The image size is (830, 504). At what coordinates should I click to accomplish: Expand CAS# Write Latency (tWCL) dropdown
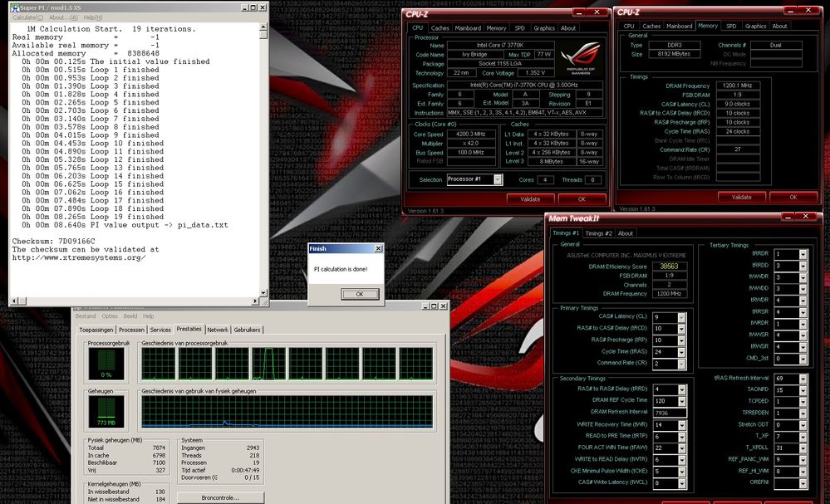coord(682,483)
